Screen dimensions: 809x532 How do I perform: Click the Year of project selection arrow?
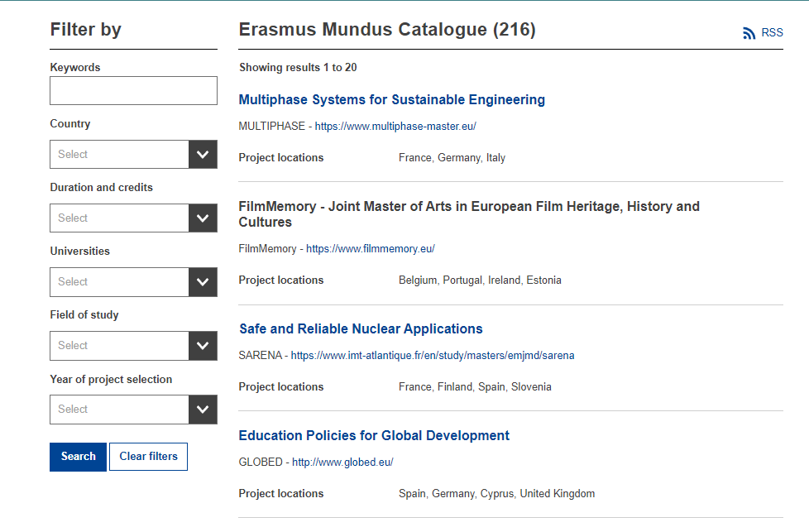pyautogui.click(x=203, y=410)
